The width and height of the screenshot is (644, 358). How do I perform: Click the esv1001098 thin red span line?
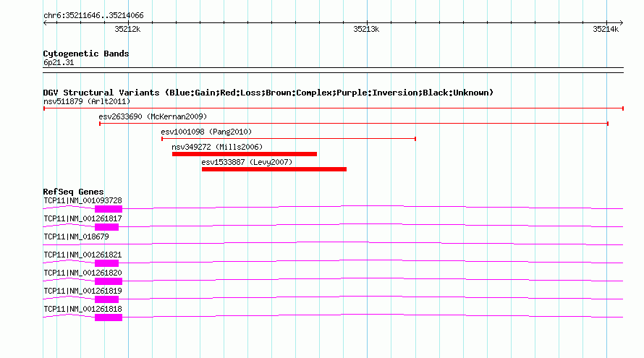[x=289, y=139]
